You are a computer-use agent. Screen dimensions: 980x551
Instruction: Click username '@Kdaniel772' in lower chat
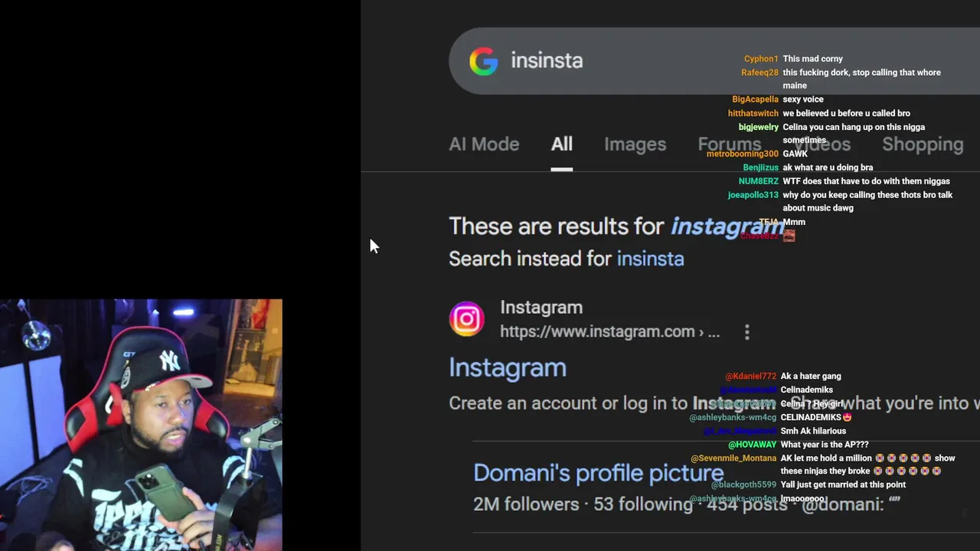[x=751, y=377]
